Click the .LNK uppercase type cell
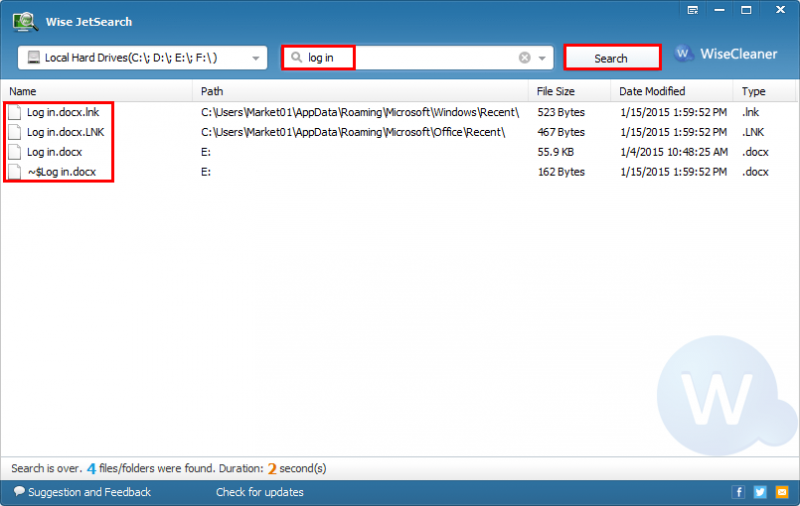Viewport: 800px width, 506px height. tap(753, 132)
